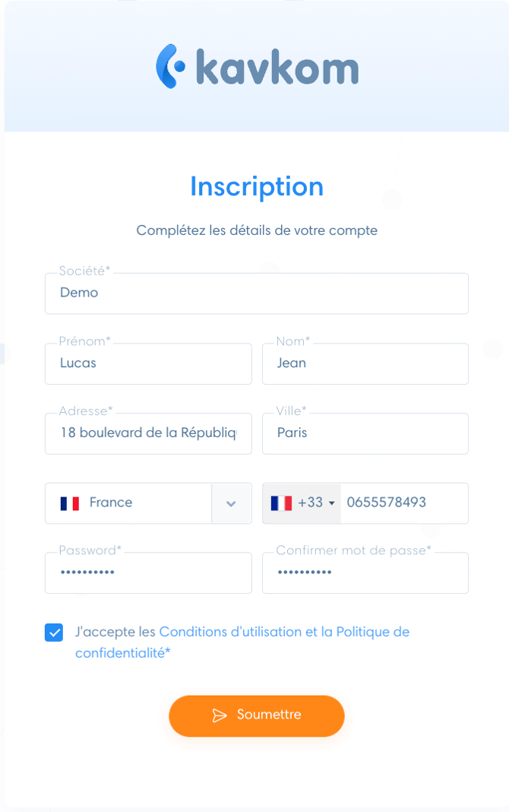
Task: Click the kavkom logo
Action: [x=256, y=67]
